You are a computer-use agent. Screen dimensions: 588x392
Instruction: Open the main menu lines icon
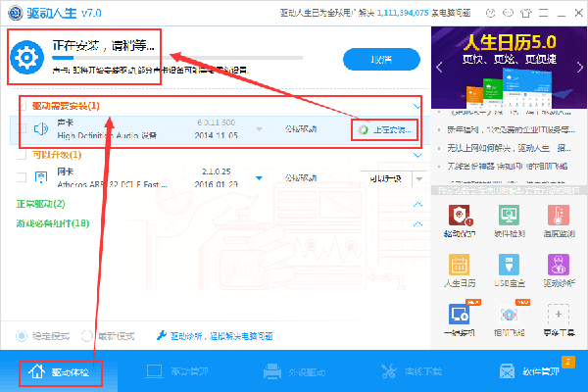point(543,13)
